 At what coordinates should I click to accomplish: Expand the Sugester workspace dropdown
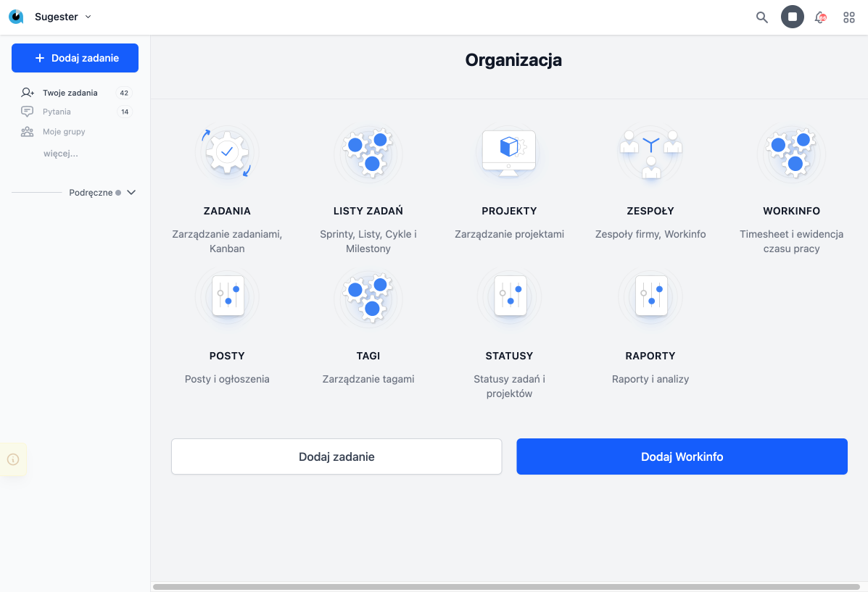pos(88,17)
